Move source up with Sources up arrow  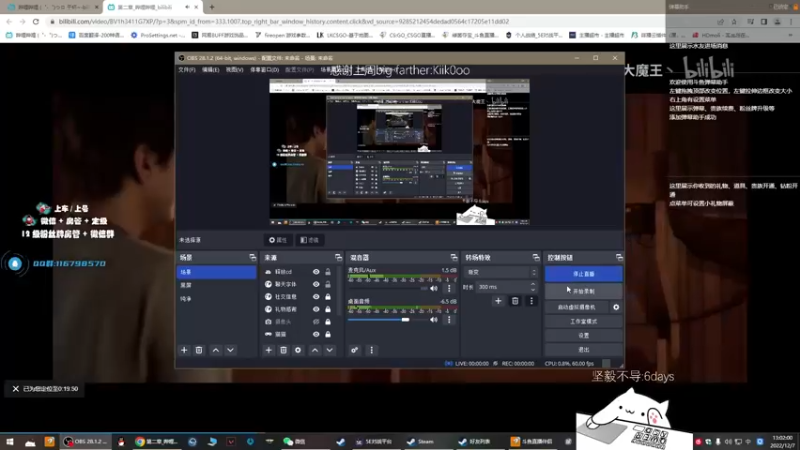tap(315, 350)
